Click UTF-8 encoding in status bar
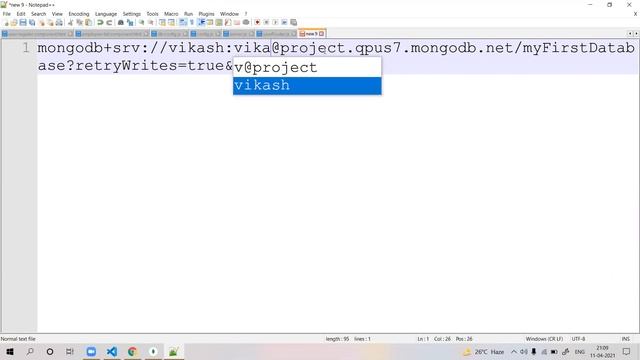 [578, 339]
